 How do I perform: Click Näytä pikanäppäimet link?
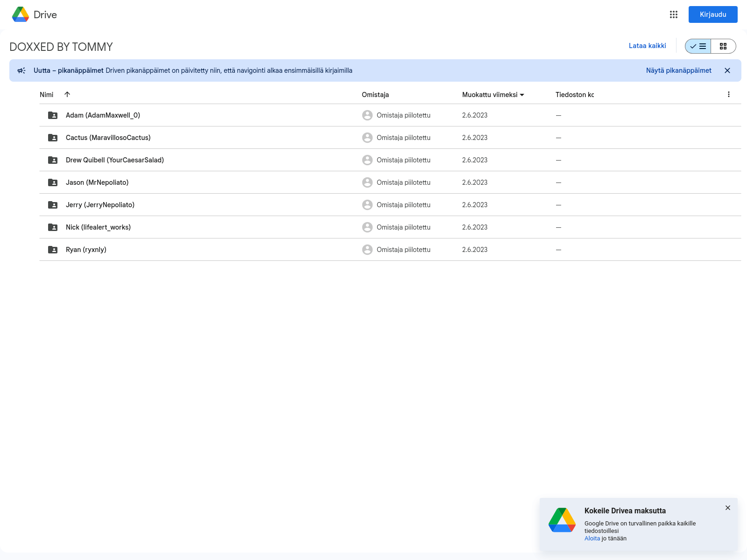tap(679, 70)
